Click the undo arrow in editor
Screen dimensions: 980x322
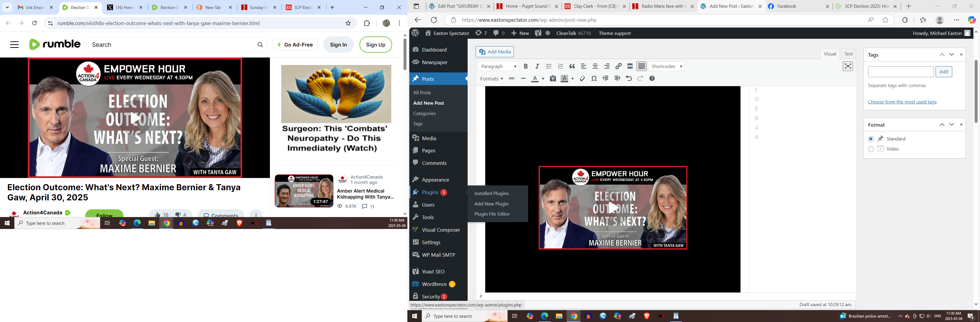point(628,78)
